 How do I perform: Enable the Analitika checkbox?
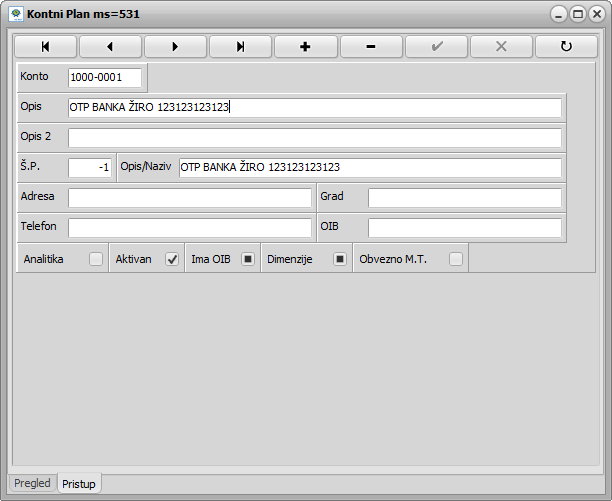tap(96, 259)
